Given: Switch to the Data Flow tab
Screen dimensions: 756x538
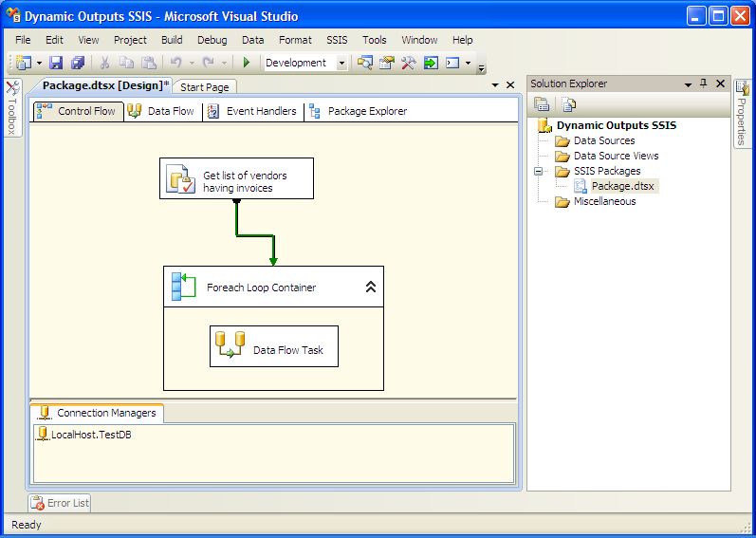Looking at the screenshot, I should [163, 111].
